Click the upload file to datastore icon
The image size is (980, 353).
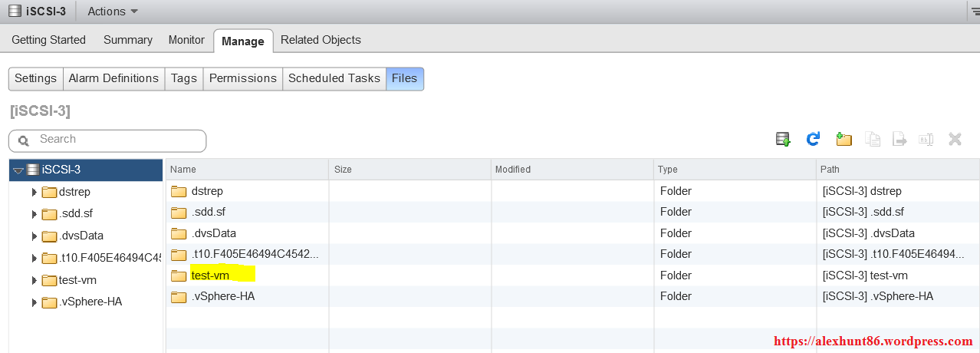click(783, 139)
